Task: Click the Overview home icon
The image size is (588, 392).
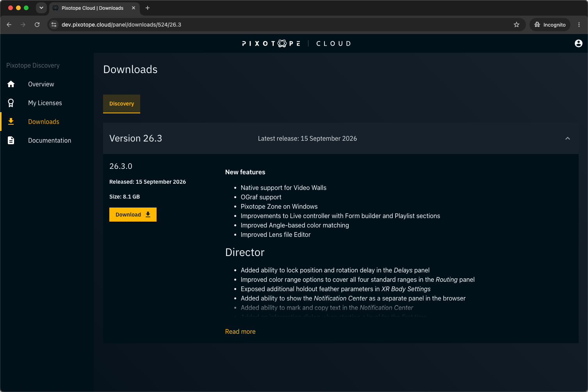Action: 11,84
